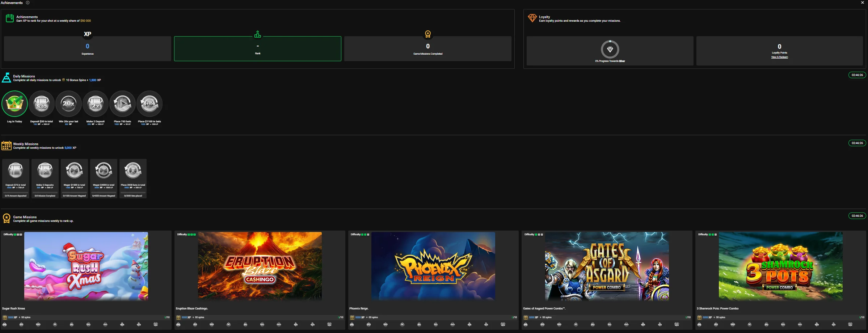Click the 3 Shamrock Pots: Power Combo title
The height and width of the screenshot is (333, 868).
717,309
